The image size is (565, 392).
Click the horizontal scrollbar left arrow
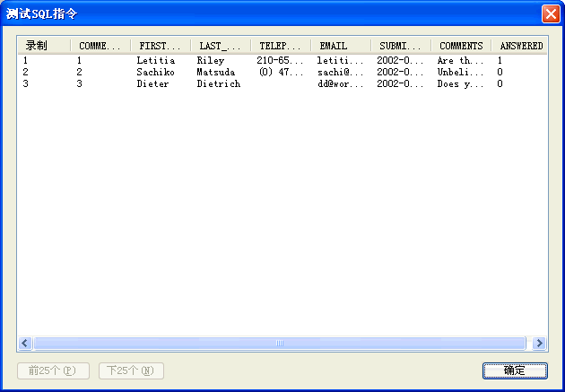click(25, 343)
